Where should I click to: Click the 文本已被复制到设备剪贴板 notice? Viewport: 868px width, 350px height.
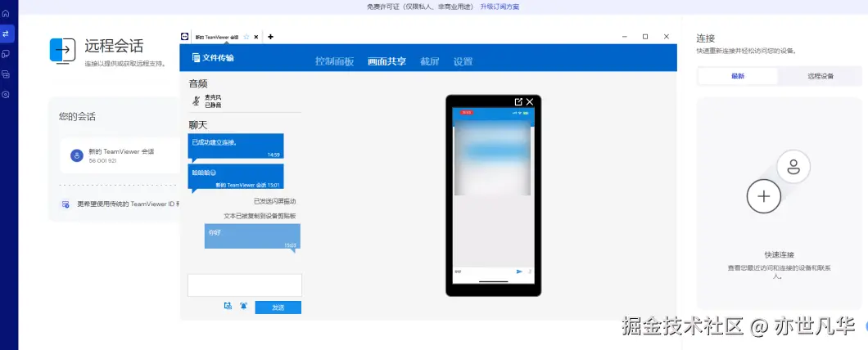260,216
